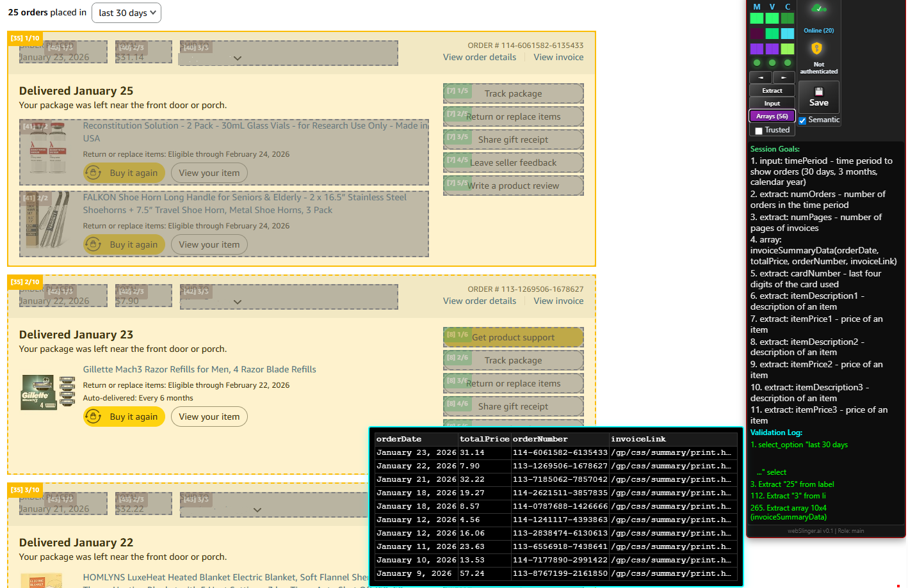This screenshot has width=908, height=588.
Task: Expand Ship To chevron for January 21 order
Action: click(x=257, y=510)
